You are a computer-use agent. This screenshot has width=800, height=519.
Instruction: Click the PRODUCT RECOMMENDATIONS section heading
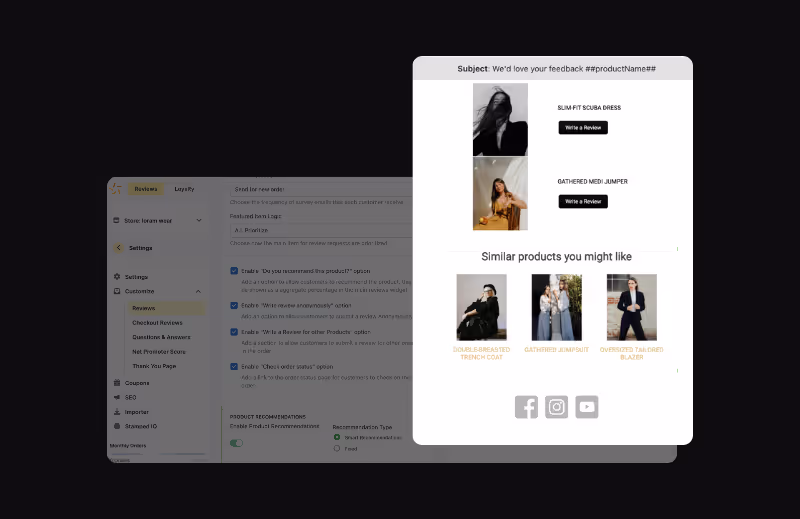267,417
